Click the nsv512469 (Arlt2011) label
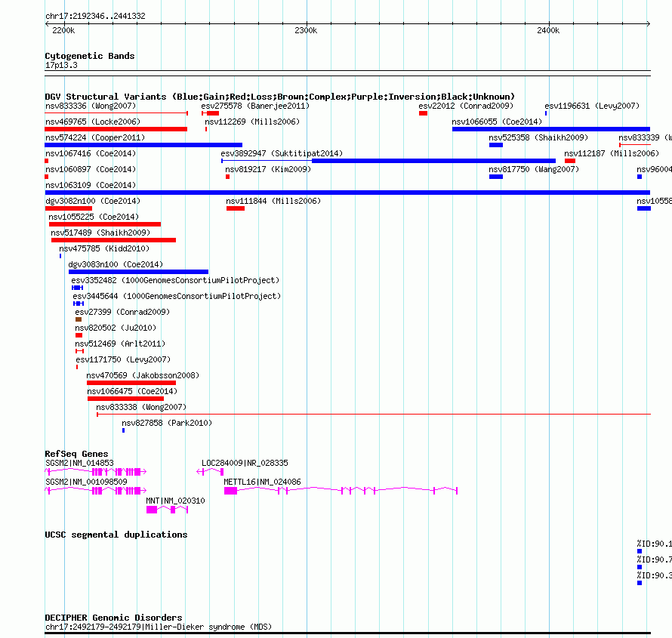672x638 pixels. point(120,344)
